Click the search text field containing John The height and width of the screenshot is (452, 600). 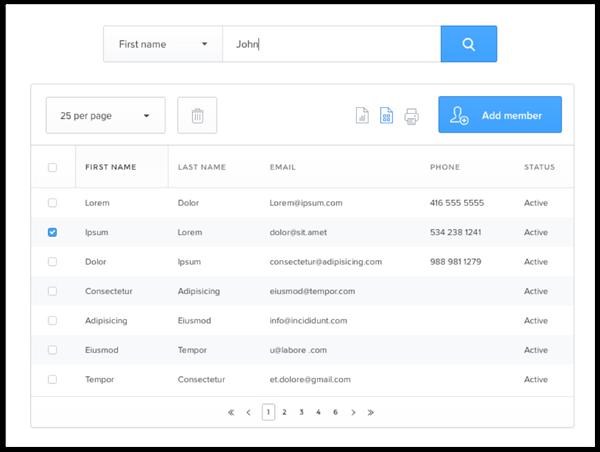tap(330, 44)
